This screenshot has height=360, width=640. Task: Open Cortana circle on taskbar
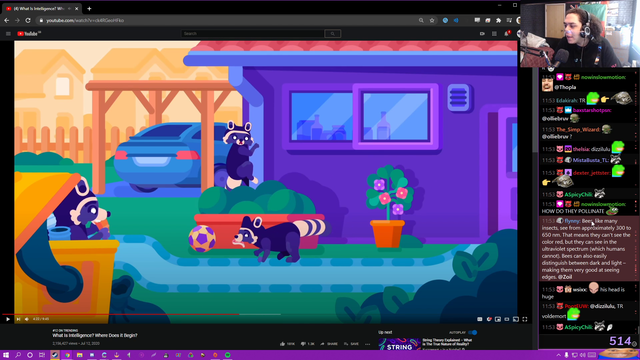(30, 355)
